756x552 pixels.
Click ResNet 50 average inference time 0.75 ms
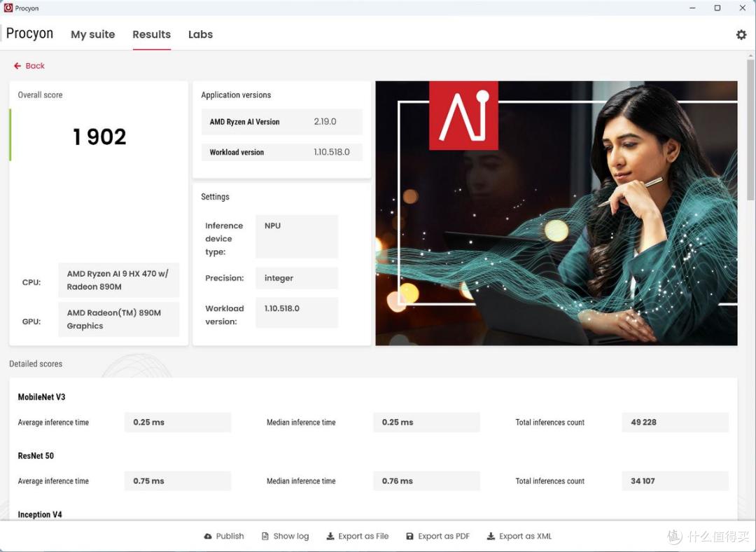[x=178, y=481]
